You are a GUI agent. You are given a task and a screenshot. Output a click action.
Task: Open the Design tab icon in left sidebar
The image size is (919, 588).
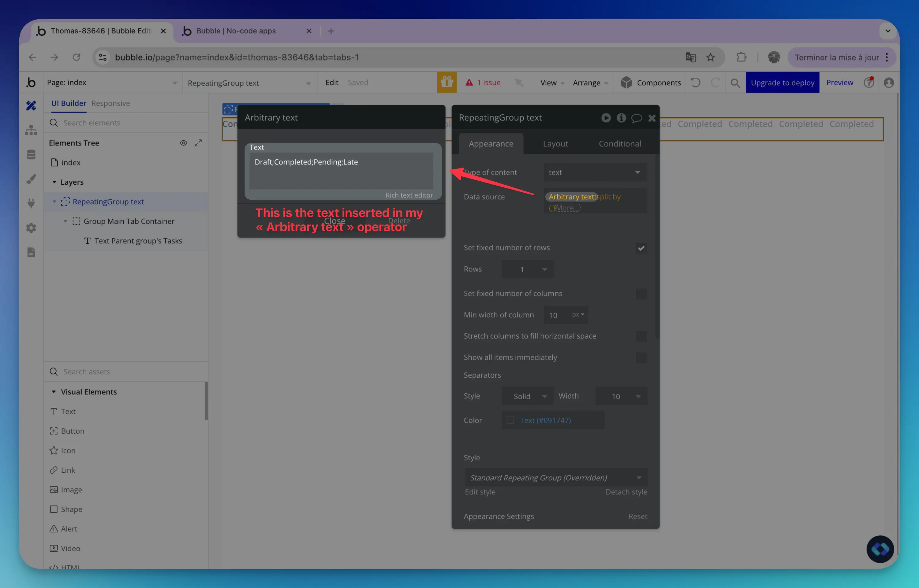coord(31,105)
